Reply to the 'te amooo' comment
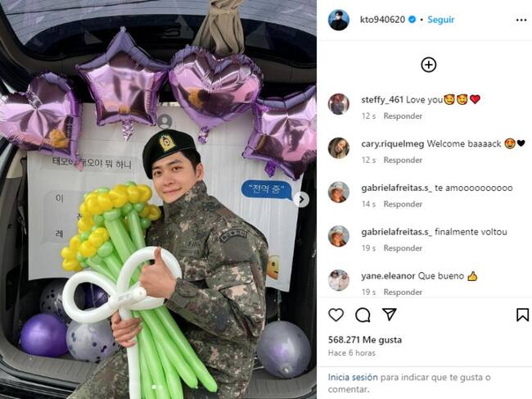The height and width of the screenshot is (399, 532). tap(403, 204)
